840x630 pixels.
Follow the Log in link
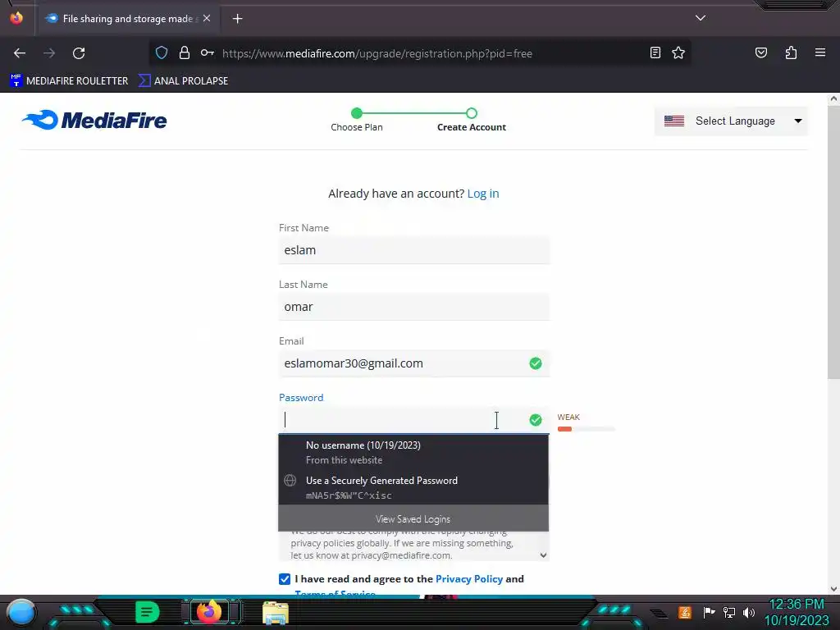click(483, 194)
